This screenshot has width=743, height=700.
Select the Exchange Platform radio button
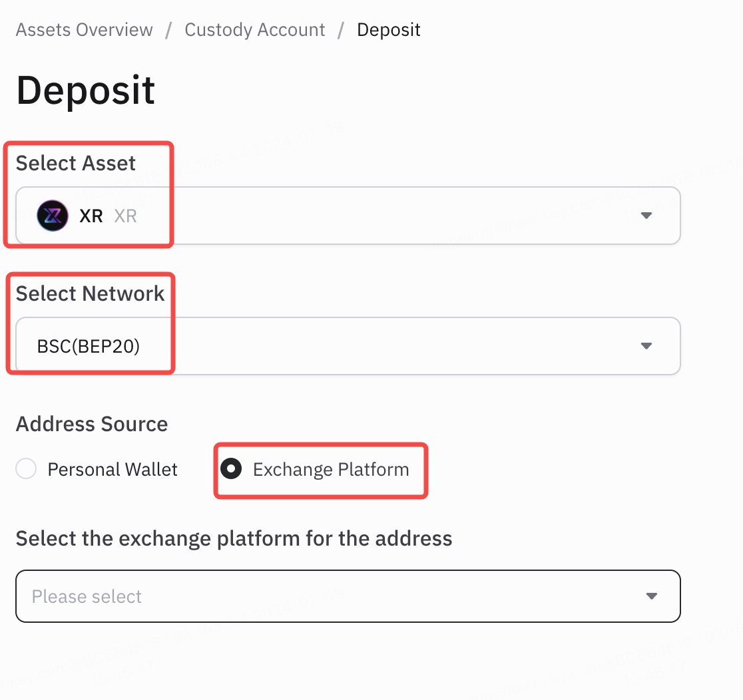[x=231, y=468]
